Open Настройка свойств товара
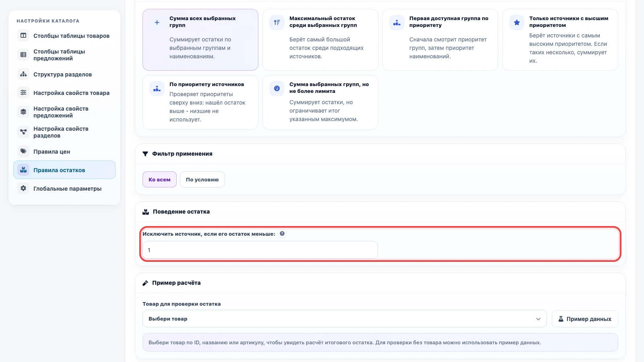Viewport: 644px width, 362px height. click(64, 93)
